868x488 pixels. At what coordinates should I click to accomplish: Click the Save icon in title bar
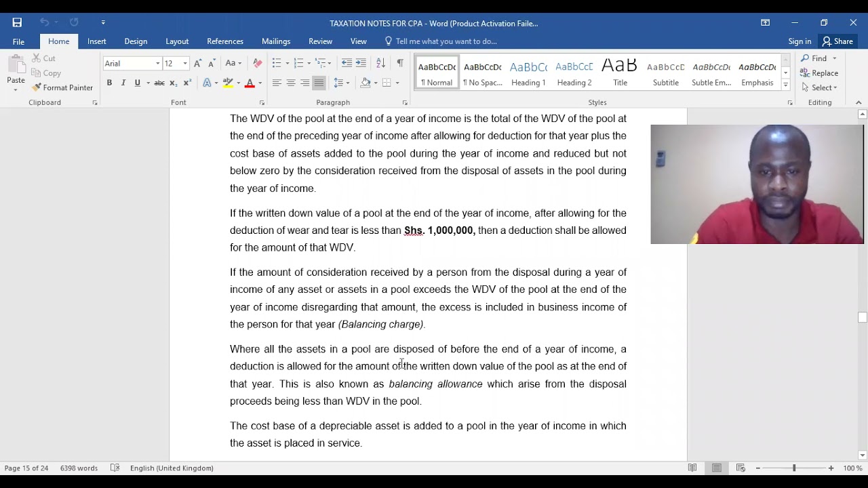[17, 22]
